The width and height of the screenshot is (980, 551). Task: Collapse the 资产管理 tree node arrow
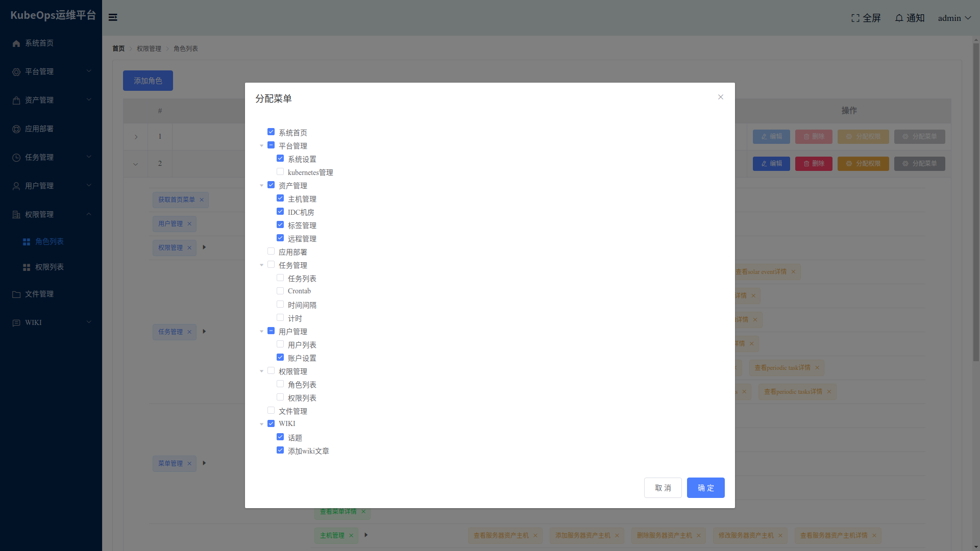tap(262, 186)
